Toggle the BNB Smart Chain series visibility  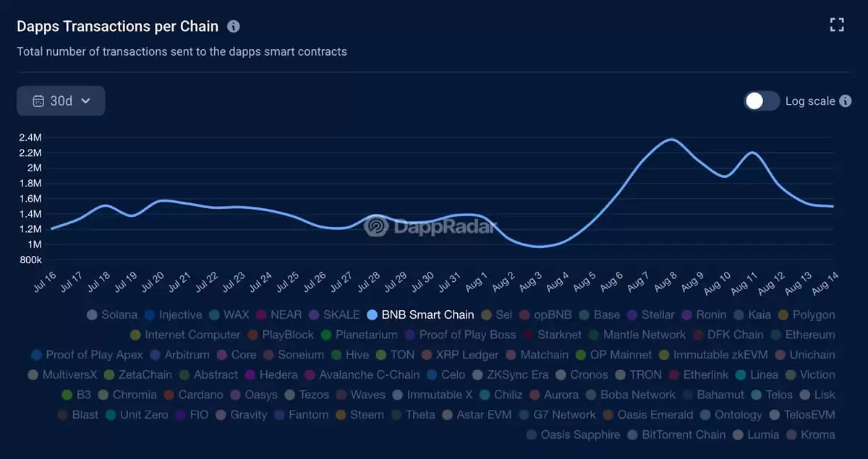420,315
